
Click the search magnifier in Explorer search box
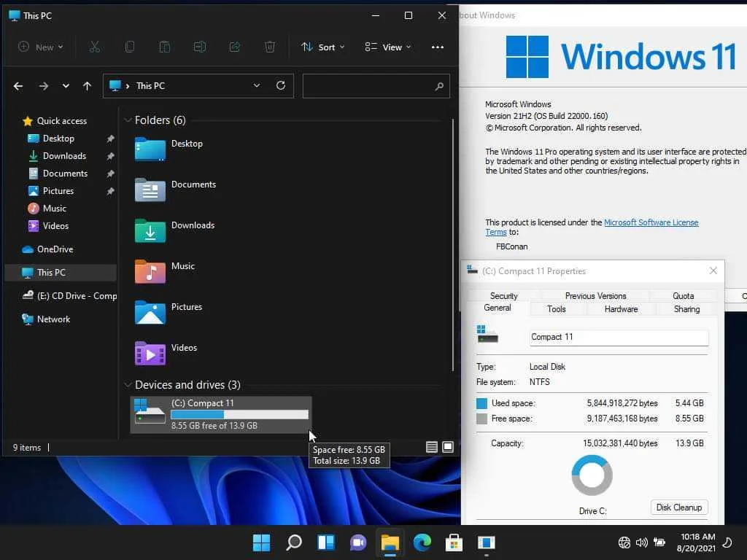tap(438, 86)
